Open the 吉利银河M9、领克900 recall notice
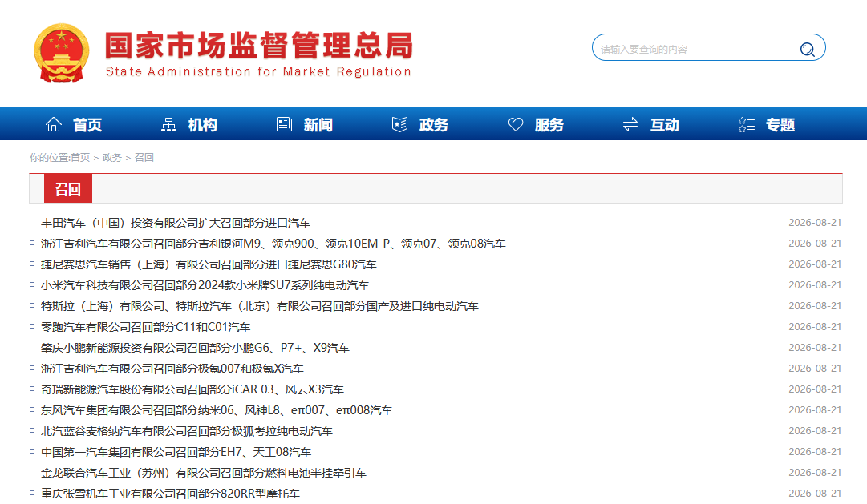 pos(273,244)
